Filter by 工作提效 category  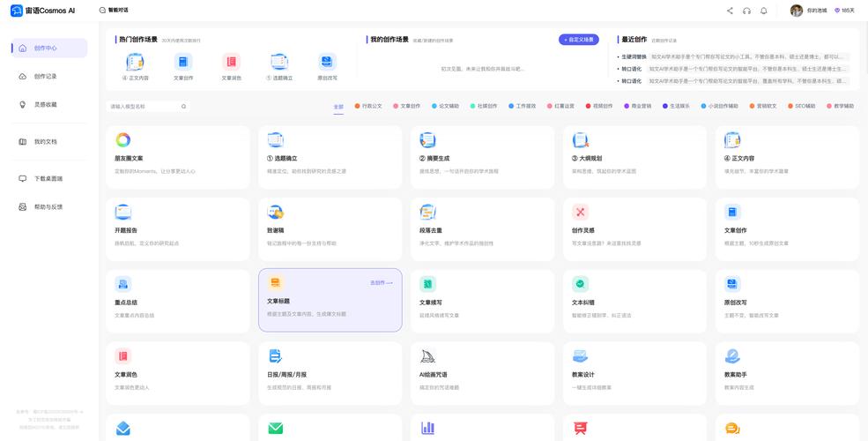click(x=522, y=106)
